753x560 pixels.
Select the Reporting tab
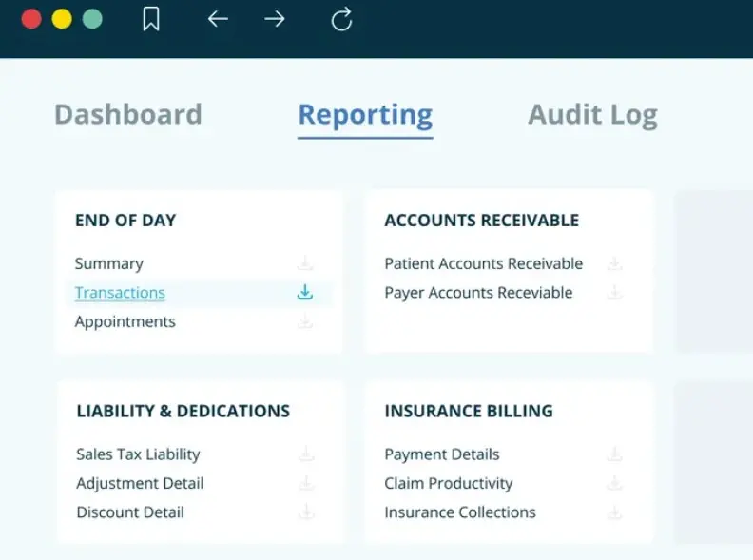pyautogui.click(x=365, y=117)
